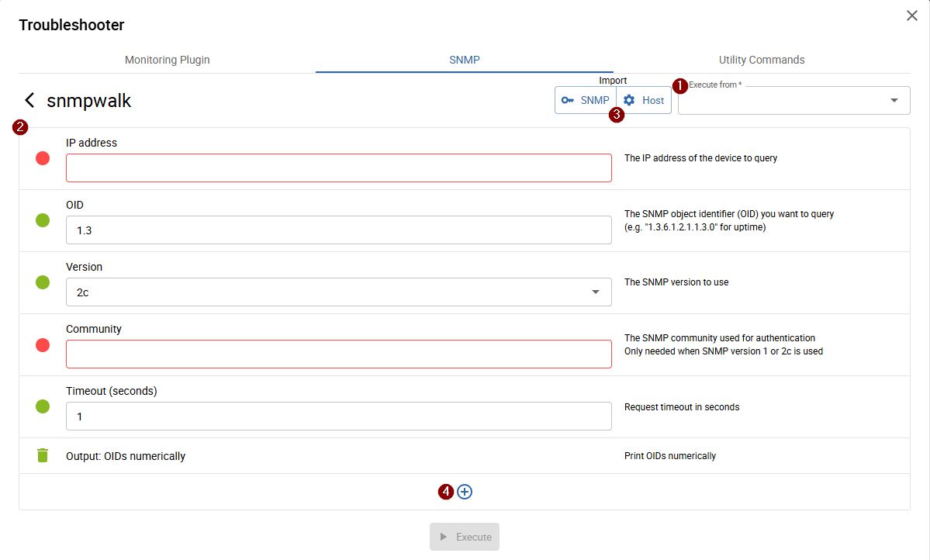This screenshot has height=560, width=930.
Task: Focus the IP address input field
Action: (x=338, y=168)
